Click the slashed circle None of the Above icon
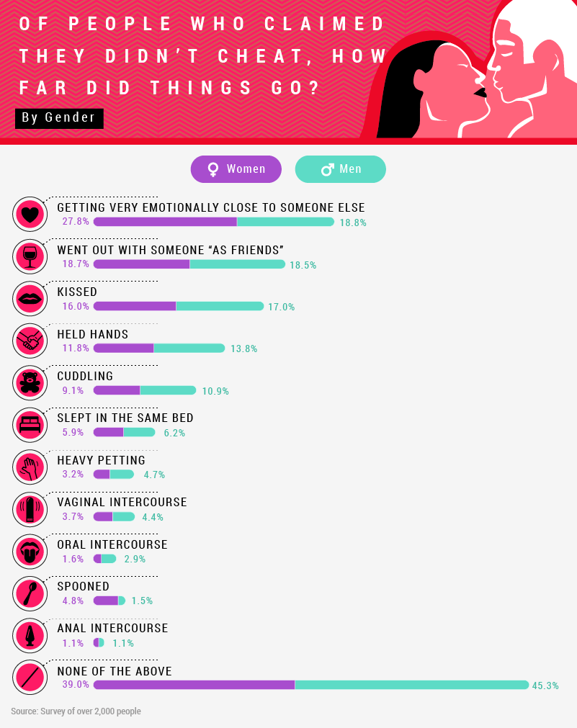Screen dimensions: 577x728 [x=30, y=678]
